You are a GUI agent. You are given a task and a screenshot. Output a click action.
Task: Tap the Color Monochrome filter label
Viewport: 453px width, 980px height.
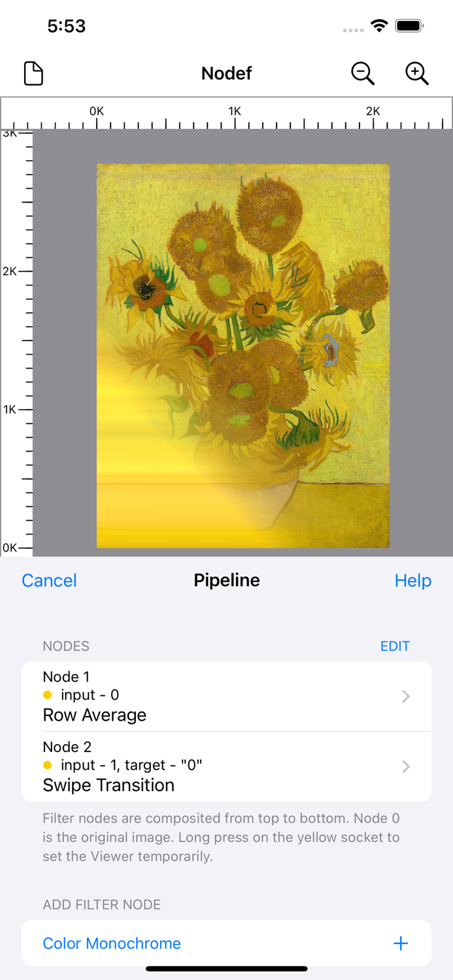tap(111, 943)
